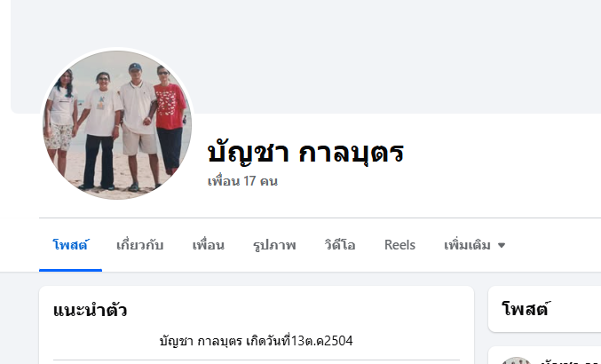The height and width of the screenshot is (364, 601).
Task: Select the bio text with birth date 2504
Action: click(x=256, y=341)
